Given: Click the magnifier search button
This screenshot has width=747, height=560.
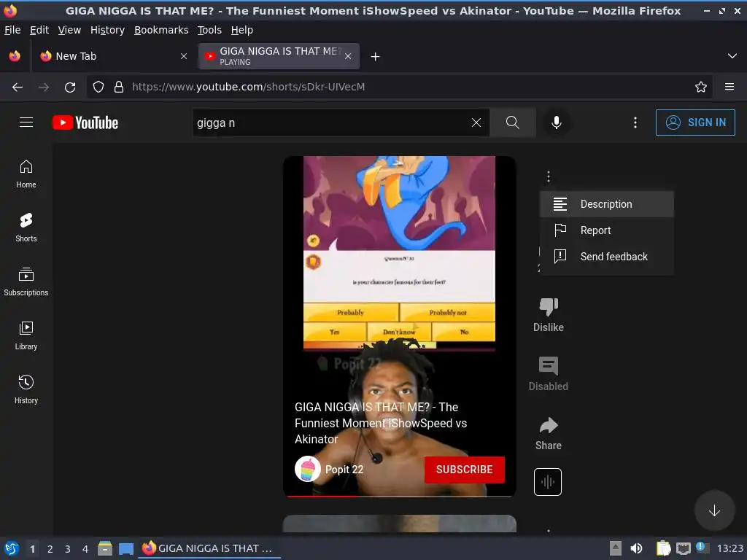Looking at the screenshot, I should pyautogui.click(x=513, y=122).
